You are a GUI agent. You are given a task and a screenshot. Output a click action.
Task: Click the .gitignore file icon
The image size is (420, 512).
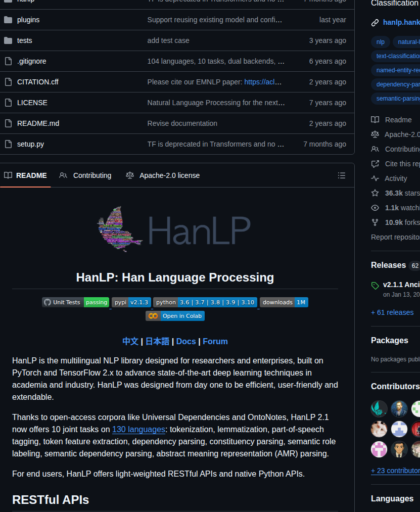8,61
